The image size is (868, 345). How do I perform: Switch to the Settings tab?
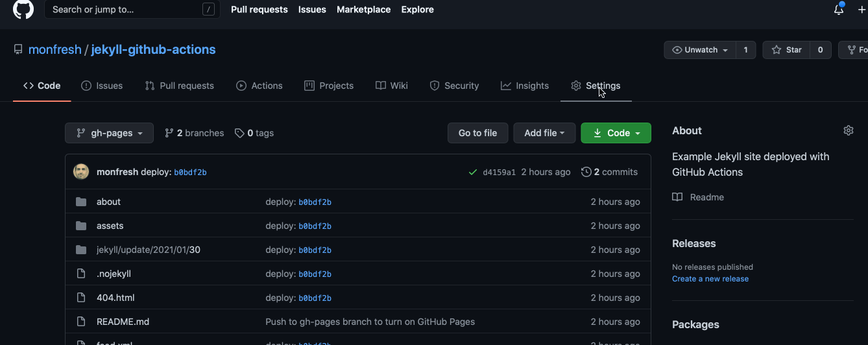[x=596, y=86]
